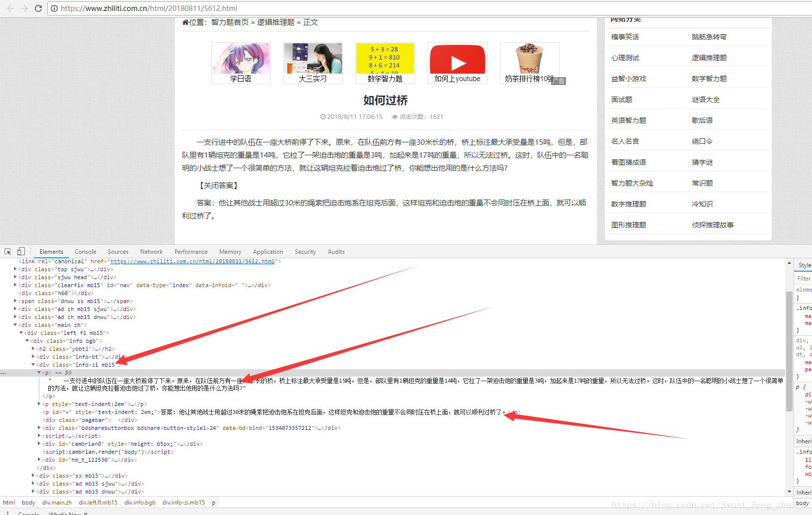Image resolution: width=812 pixels, height=515 pixels.
Task: Open 名人名言 category link
Action: pos(625,141)
